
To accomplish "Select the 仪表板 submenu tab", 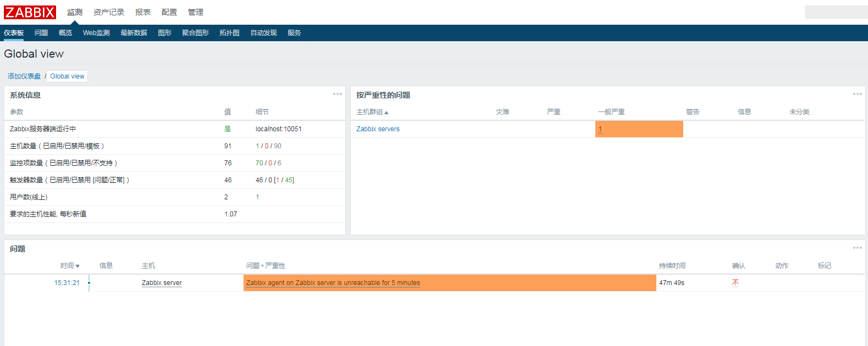I will click(14, 33).
